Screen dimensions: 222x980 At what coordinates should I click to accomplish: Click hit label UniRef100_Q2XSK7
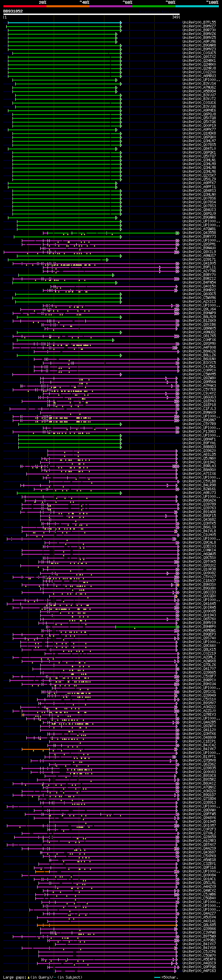point(199,175)
